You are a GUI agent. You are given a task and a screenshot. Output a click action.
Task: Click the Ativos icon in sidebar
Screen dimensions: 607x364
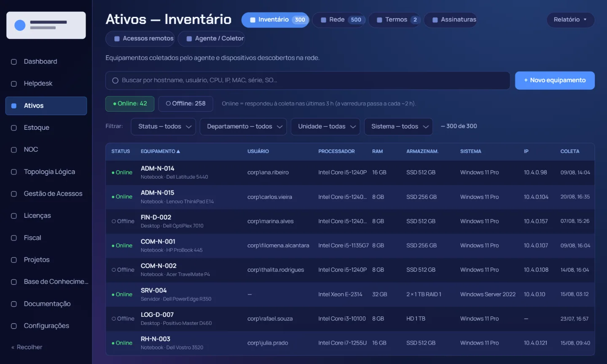pos(14,106)
